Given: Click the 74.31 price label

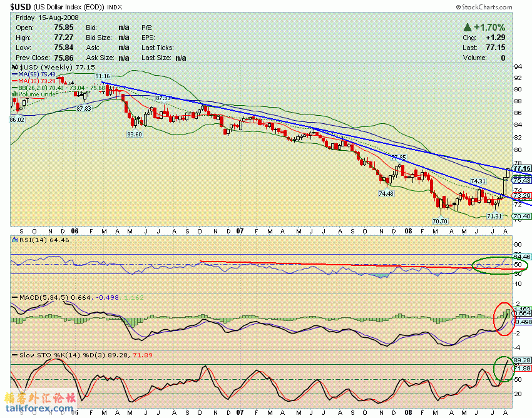Looking at the screenshot, I should coord(478,181).
